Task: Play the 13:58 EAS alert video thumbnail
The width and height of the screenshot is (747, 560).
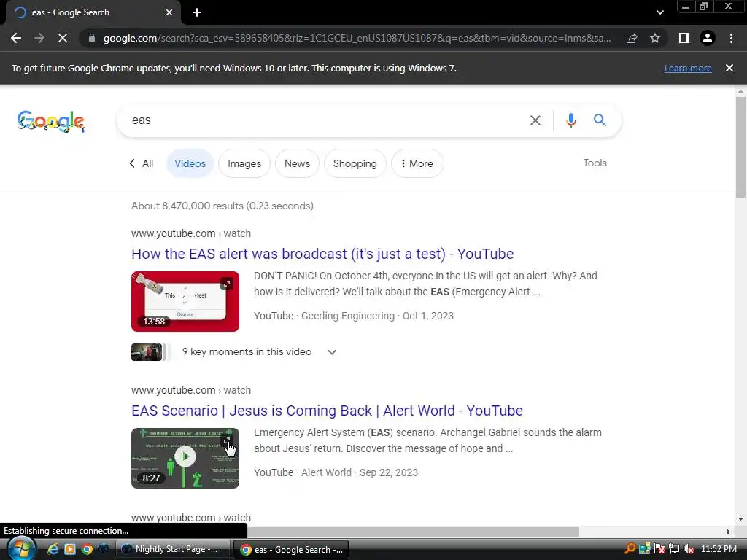Action: (185, 301)
